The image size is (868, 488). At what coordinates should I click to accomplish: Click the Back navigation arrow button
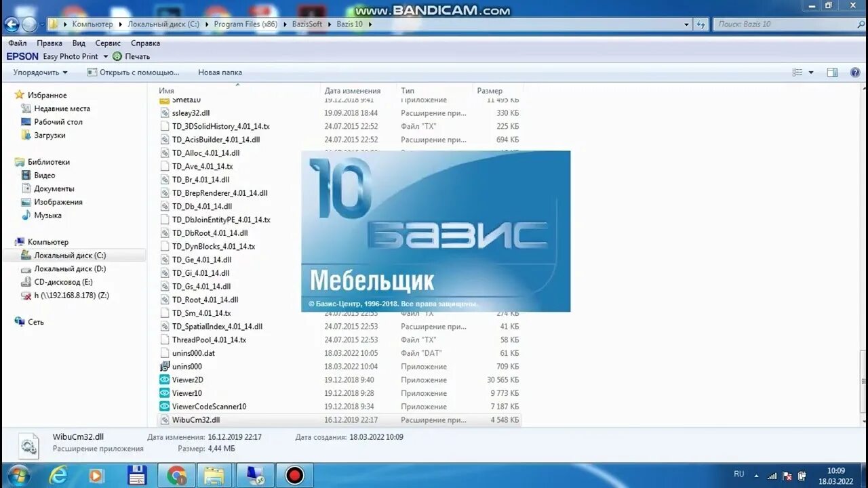pyautogui.click(x=12, y=24)
